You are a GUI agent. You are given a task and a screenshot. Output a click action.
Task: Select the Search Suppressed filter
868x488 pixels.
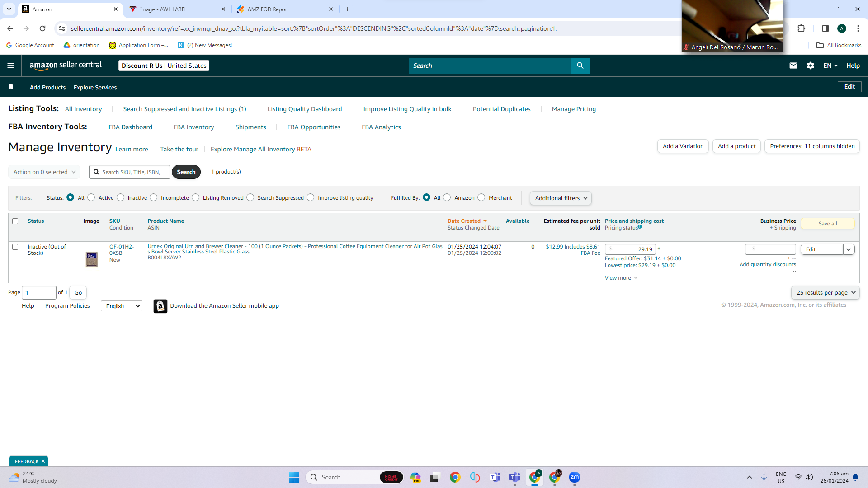pyautogui.click(x=250, y=197)
